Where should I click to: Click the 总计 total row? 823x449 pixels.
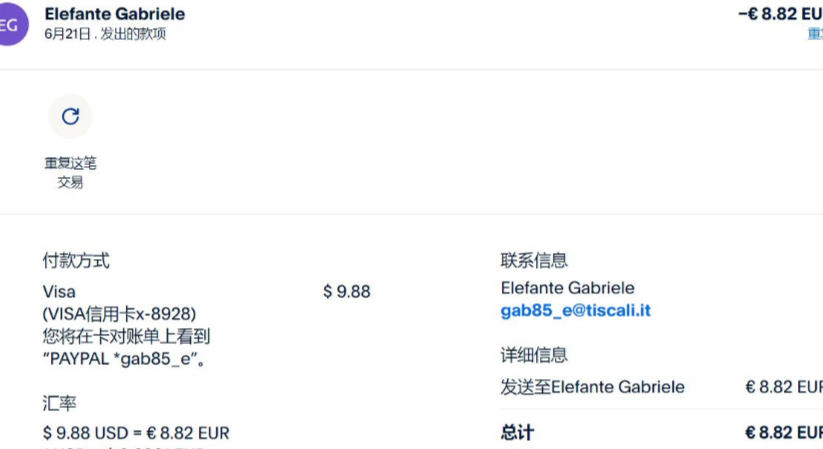click(x=517, y=433)
